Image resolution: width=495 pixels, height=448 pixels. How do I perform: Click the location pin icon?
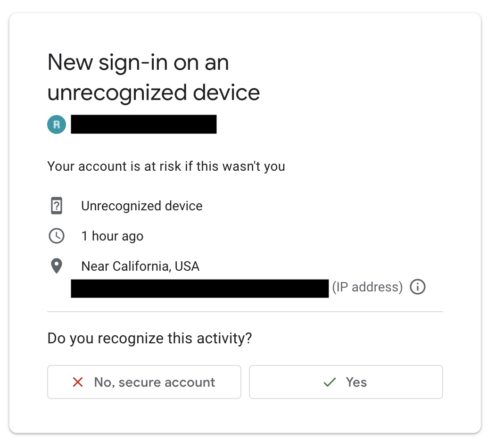(x=57, y=266)
